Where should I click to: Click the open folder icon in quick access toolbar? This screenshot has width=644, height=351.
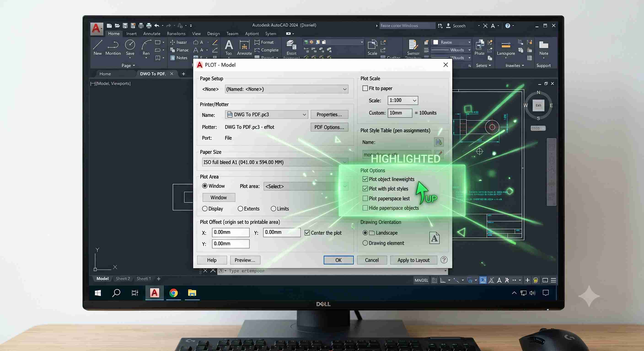(x=117, y=26)
